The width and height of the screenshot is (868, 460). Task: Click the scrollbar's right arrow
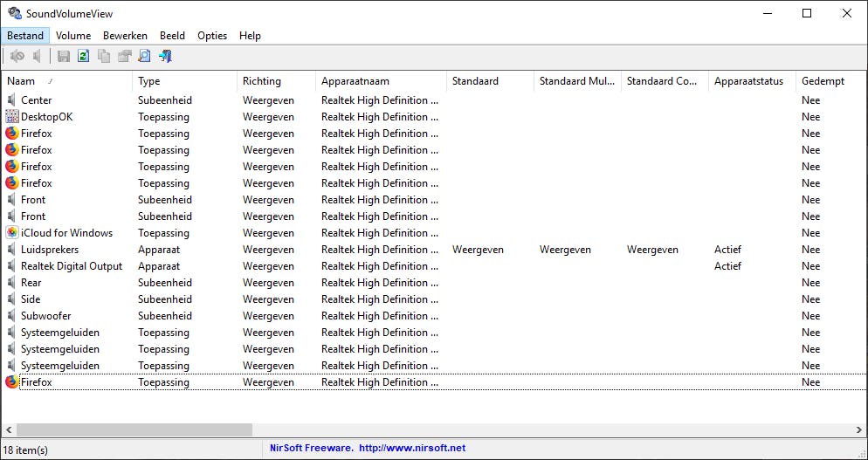[x=858, y=429]
